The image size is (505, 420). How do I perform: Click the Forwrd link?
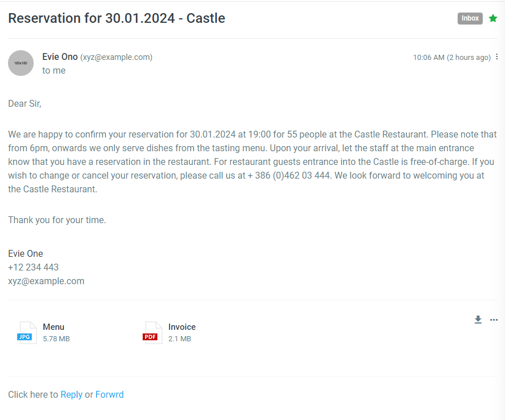110,394
